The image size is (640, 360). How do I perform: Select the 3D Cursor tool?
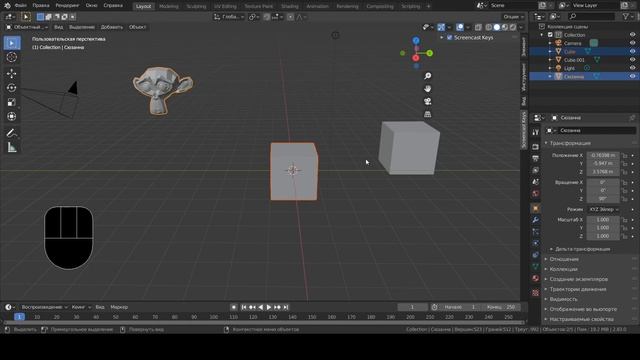pos(12,57)
